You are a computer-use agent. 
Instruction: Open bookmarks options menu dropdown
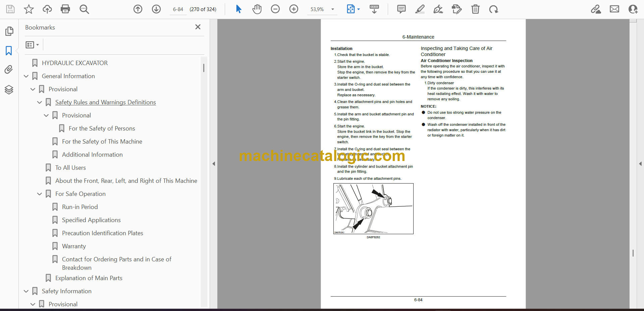32,45
